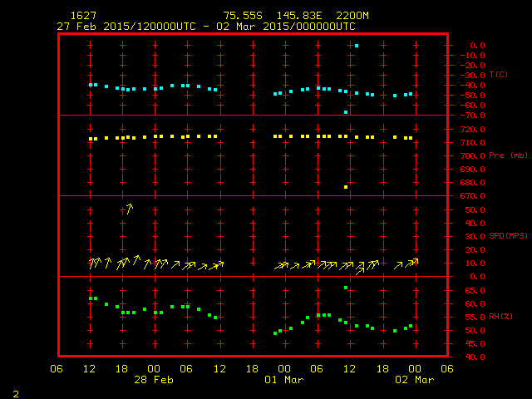The image size is (532, 399).
Task: Click the 02 Mar date label
Action: coord(414,379)
